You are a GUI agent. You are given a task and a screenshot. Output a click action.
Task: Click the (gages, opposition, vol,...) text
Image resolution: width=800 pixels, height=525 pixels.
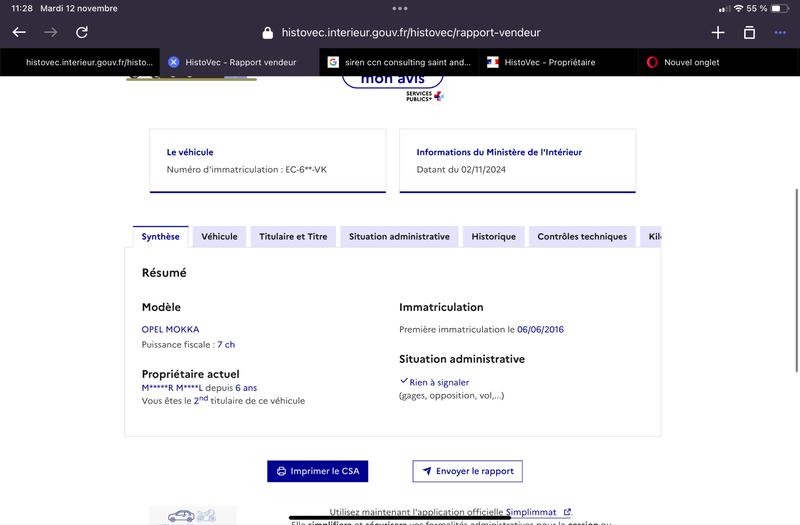coord(452,395)
